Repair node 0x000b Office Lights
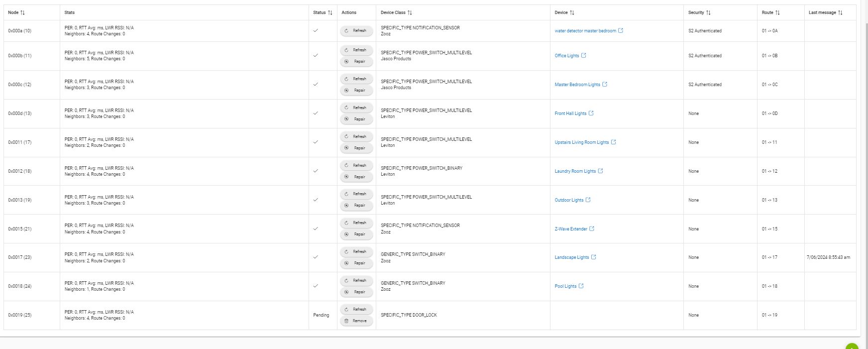The height and width of the screenshot is (349, 868). [x=356, y=62]
